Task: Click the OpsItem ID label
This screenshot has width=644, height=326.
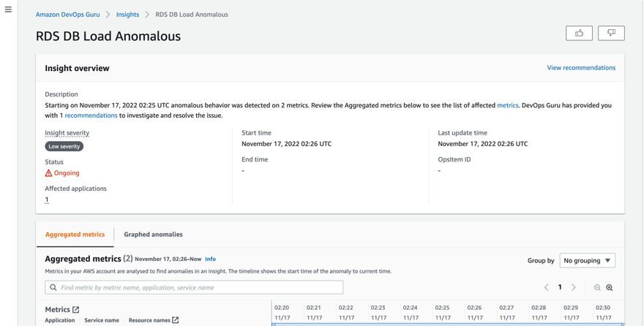Action: (454, 159)
